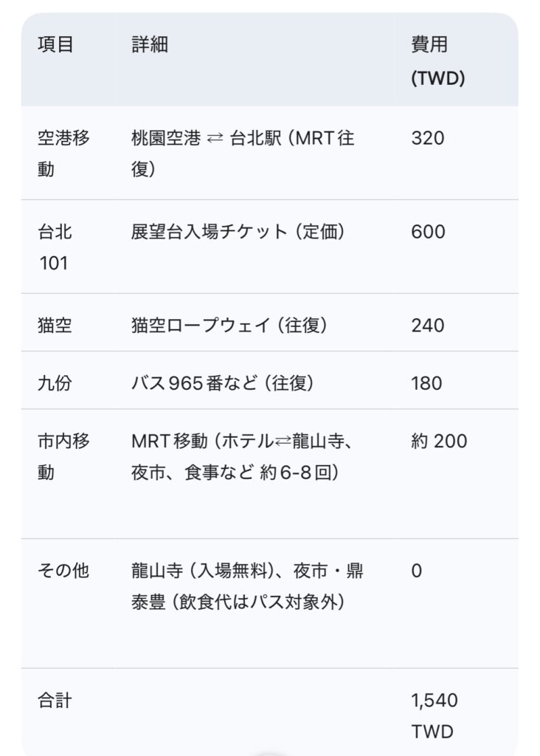The height and width of the screenshot is (756, 540).
Task: Click the 約 200 cost value
Action: [x=439, y=441]
